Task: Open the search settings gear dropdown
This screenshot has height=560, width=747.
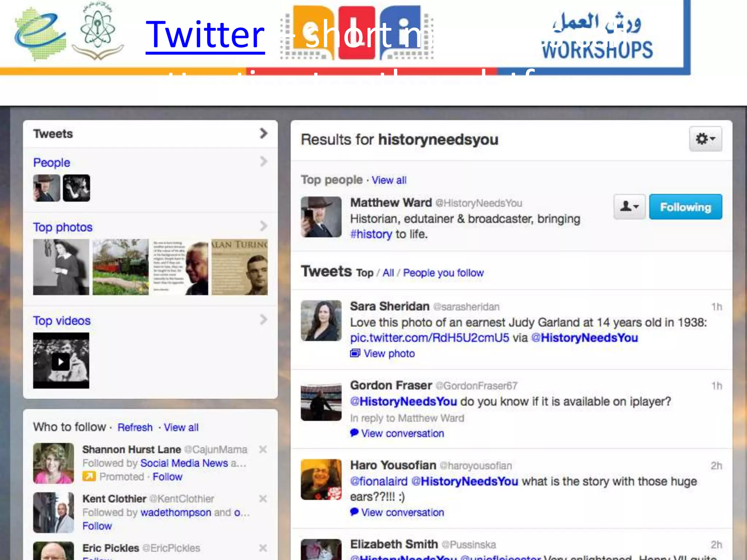Action: click(x=705, y=139)
